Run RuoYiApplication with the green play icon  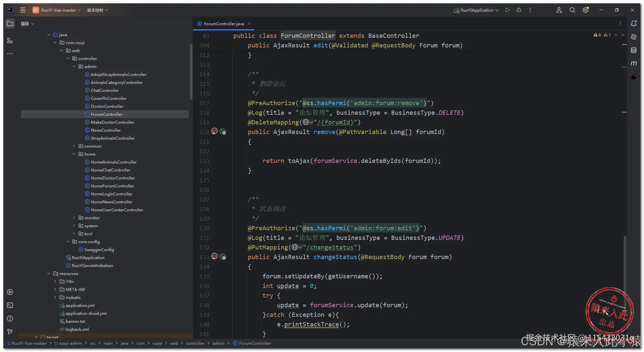click(x=507, y=10)
